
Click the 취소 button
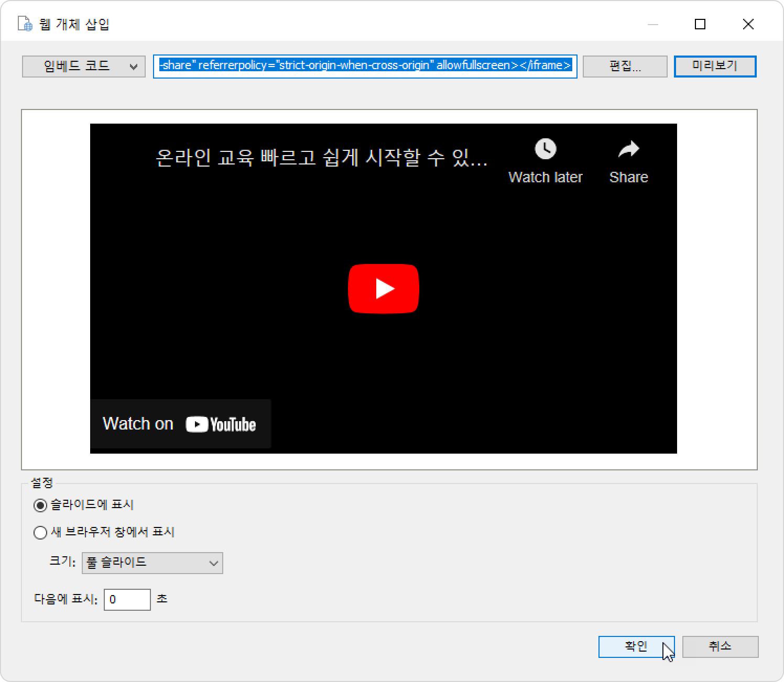720,647
